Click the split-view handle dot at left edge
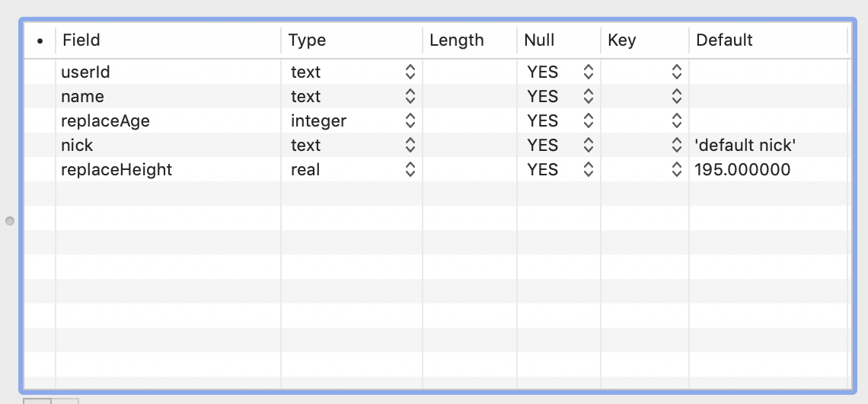The image size is (868, 404). [x=10, y=221]
